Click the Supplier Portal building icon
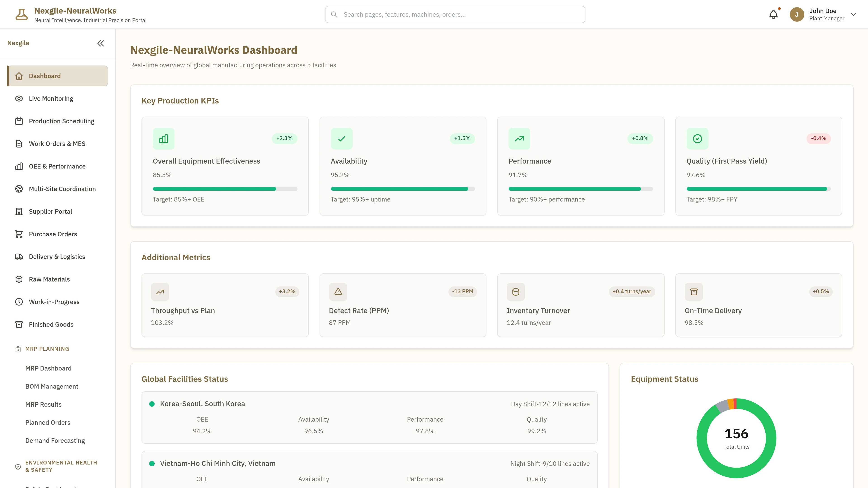This screenshot has height=488, width=868. pyautogui.click(x=19, y=211)
